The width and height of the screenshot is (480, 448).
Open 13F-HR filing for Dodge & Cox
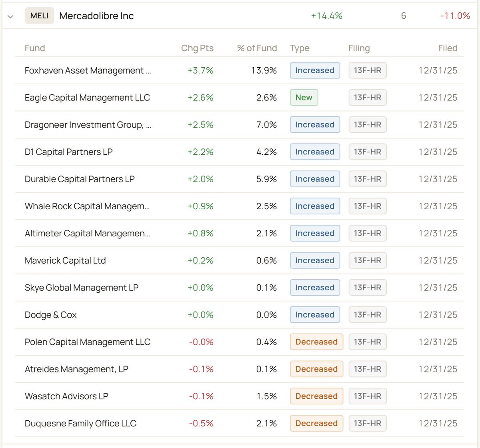coord(368,315)
